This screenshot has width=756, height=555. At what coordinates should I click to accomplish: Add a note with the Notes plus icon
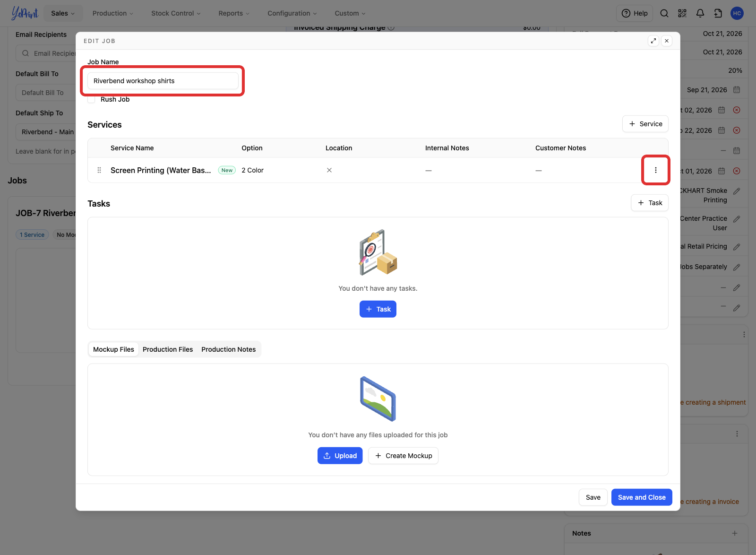pyautogui.click(x=735, y=533)
